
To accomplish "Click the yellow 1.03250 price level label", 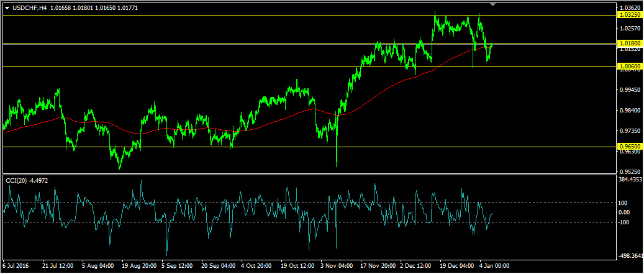I will (629, 15).
